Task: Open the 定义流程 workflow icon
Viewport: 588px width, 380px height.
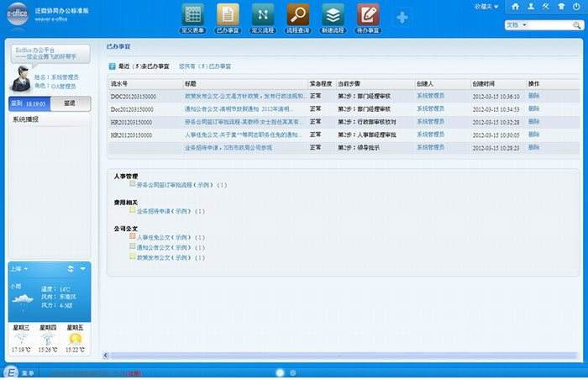Action: pos(262,15)
